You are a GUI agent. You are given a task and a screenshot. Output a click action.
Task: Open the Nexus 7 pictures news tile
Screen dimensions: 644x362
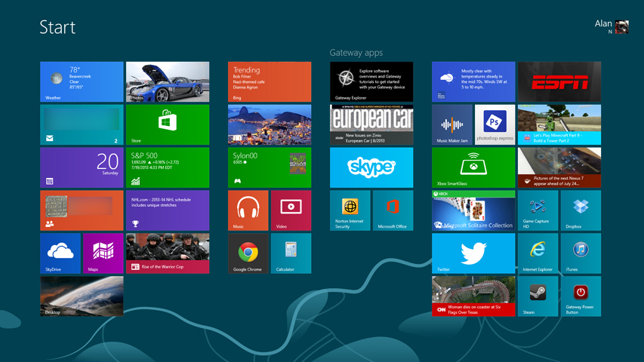click(x=559, y=167)
